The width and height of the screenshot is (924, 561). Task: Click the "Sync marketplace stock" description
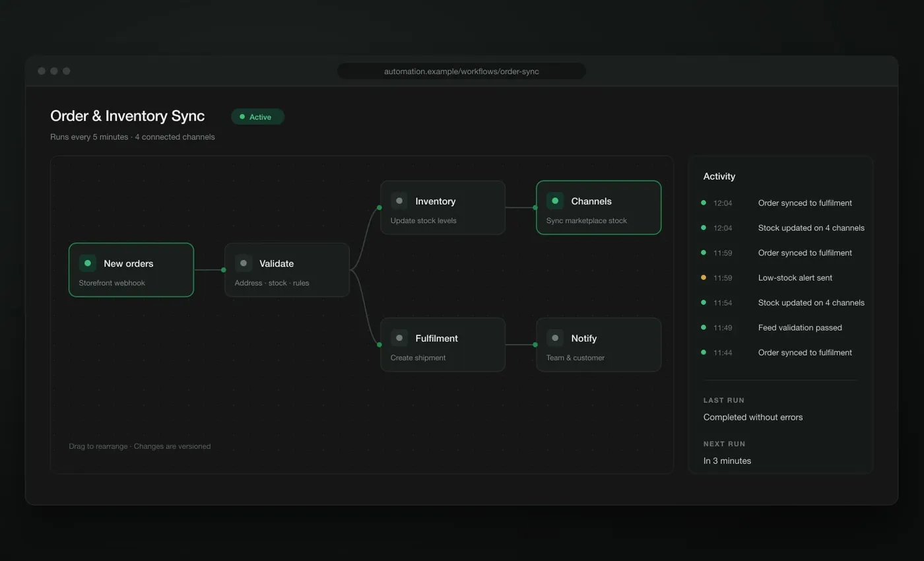[587, 220]
